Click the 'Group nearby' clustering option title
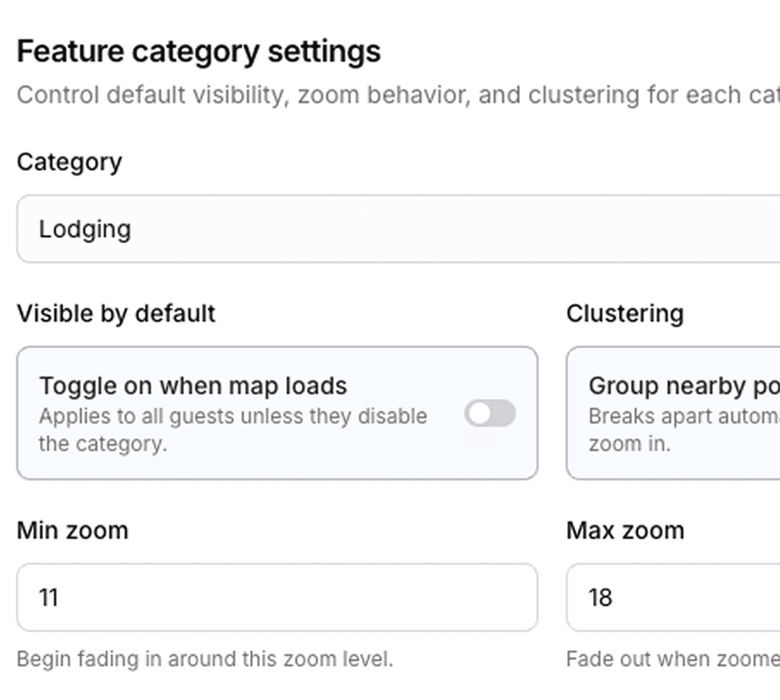This screenshot has width=780, height=700. tap(683, 386)
